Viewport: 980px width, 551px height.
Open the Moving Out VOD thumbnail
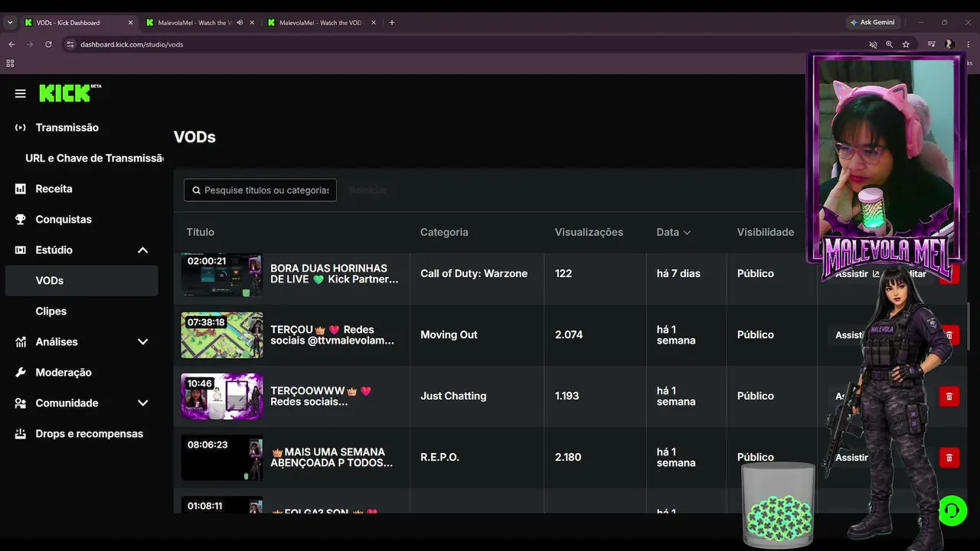click(x=222, y=335)
